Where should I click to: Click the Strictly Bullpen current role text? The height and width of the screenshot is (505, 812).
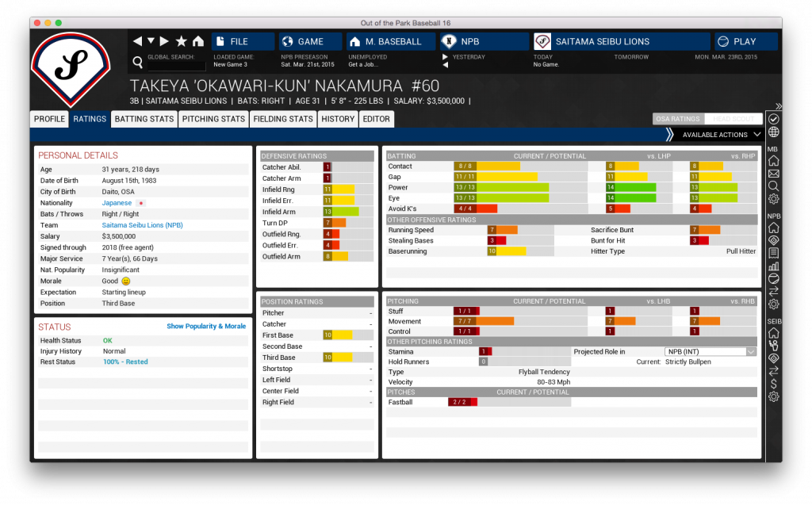[688, 362]
